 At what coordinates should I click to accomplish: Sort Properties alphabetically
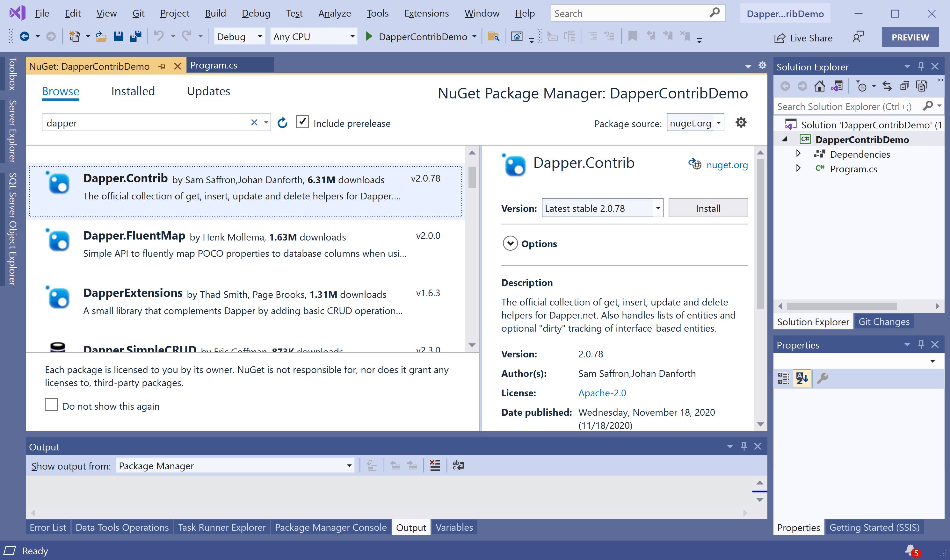[802, 378]
